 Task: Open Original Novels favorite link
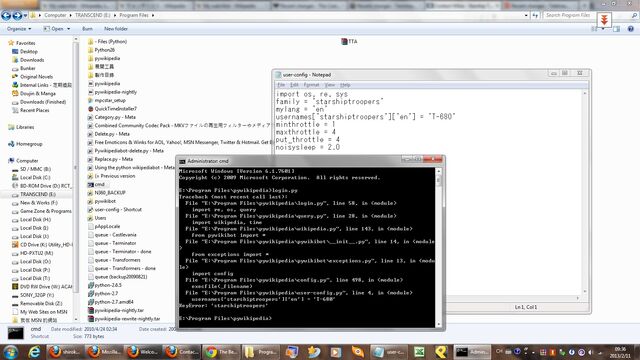point(33,77)
